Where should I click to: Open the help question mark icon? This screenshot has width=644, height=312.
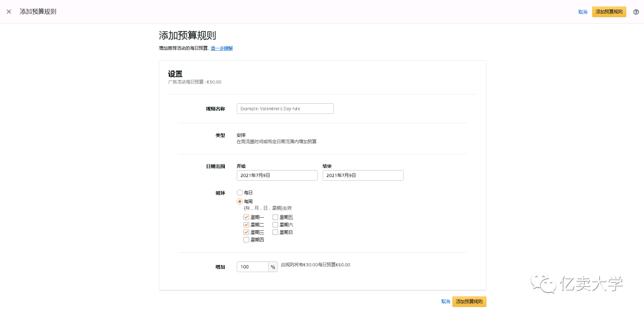tap(636, 12)
